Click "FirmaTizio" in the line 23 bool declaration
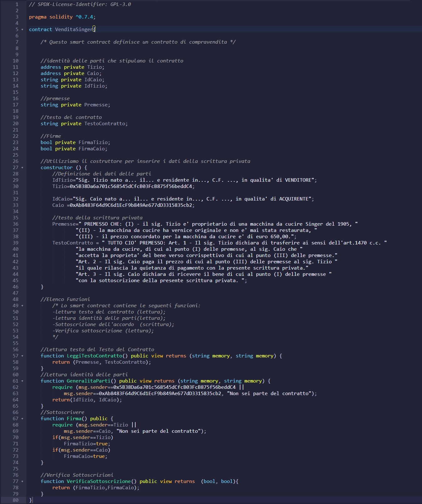The image size is (422, 504). 93,142
